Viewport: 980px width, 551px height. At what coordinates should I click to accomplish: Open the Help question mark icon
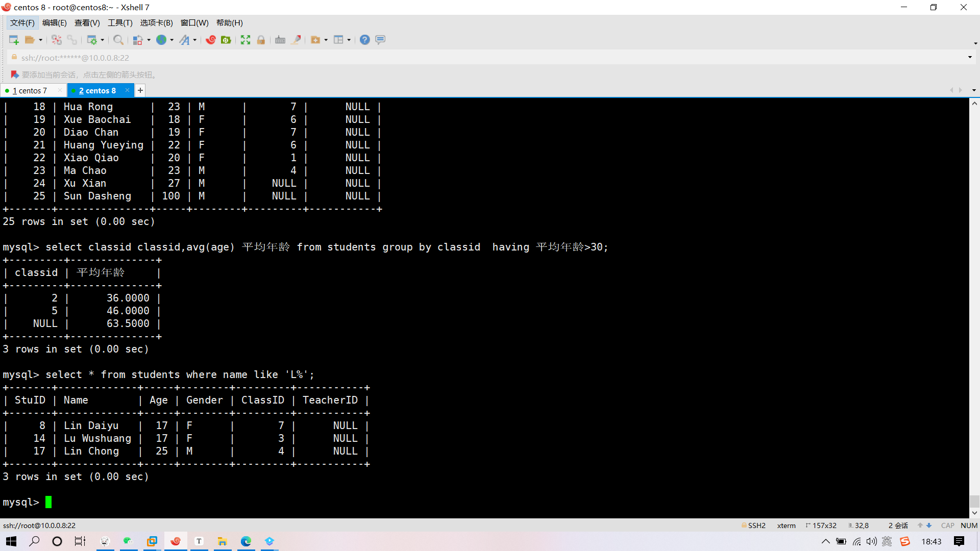coord(364,40)
